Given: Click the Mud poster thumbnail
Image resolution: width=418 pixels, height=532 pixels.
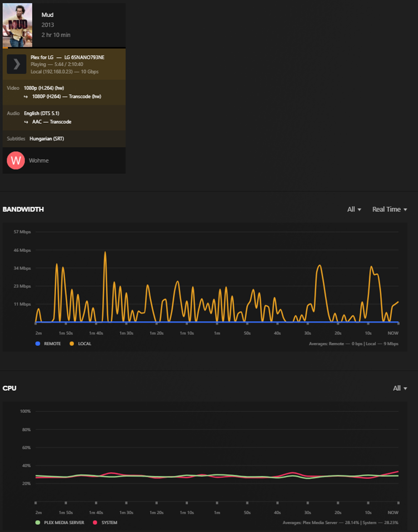Looking at the screenshot, I should 17,24.
